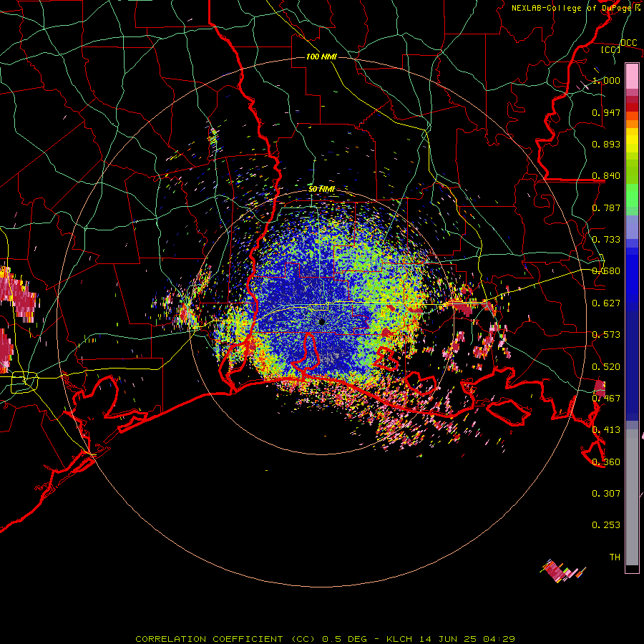
Task: Click the "04:29" timestamp in the caption
Action: (x=499, y=639)
